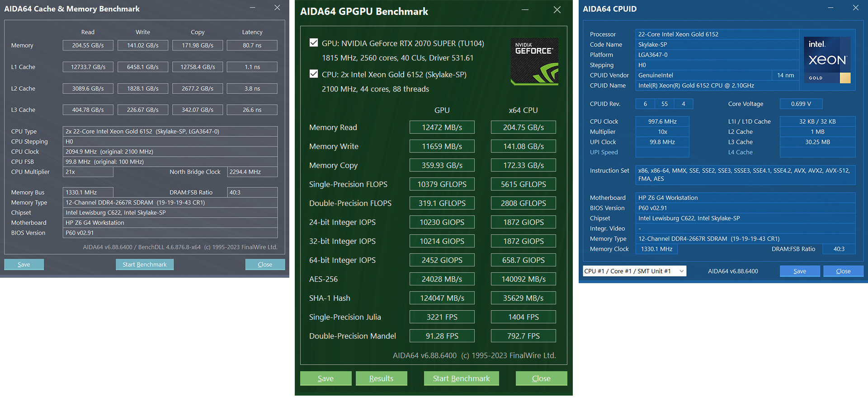868x401 pixels.
Task: Click Motherboard field in CPUID window
Action: tap(745, 198)
